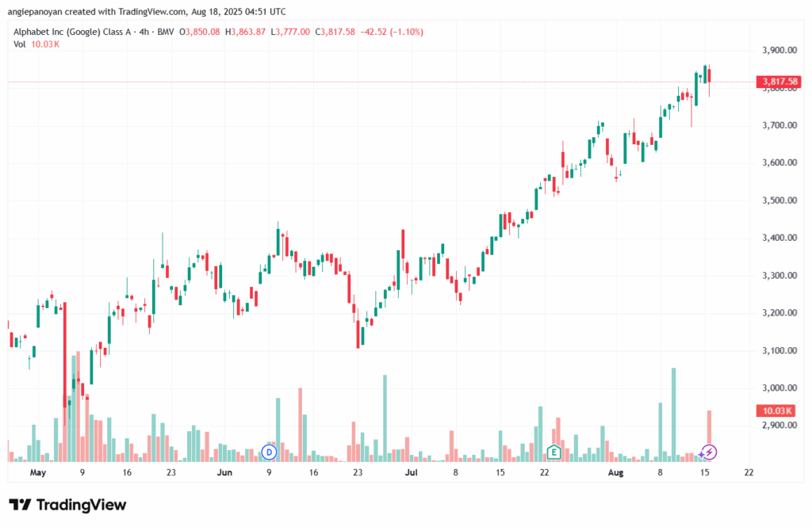Click the green E earnings marker icon
The width and height of the screenshot is (812, 527).
click(x=553, y=453)
